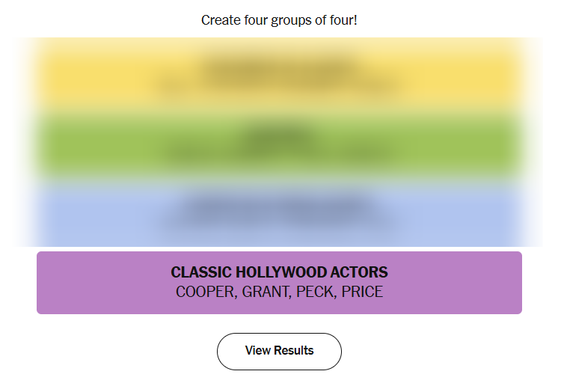Click the word COOPER in the purple group
This screenshot has height=392, width=561.
(205, 293)
